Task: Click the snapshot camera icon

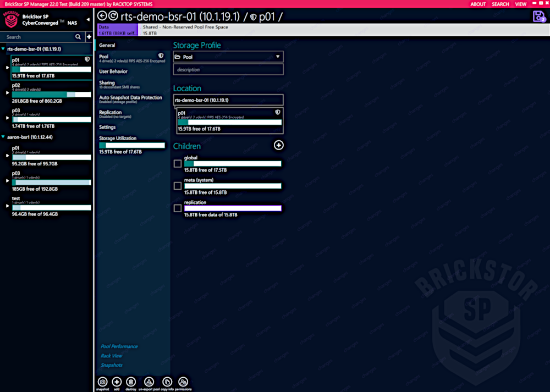Action: (102, 382)
